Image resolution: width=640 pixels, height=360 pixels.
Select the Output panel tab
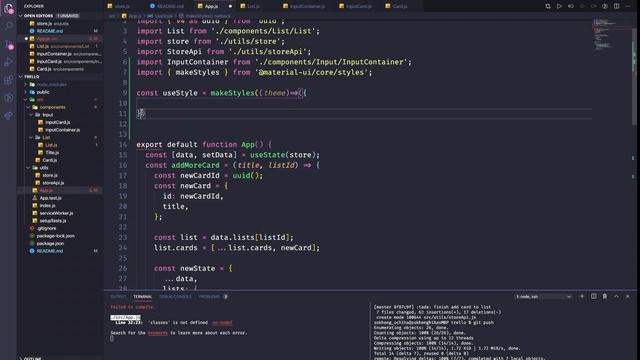coord(118,297)
